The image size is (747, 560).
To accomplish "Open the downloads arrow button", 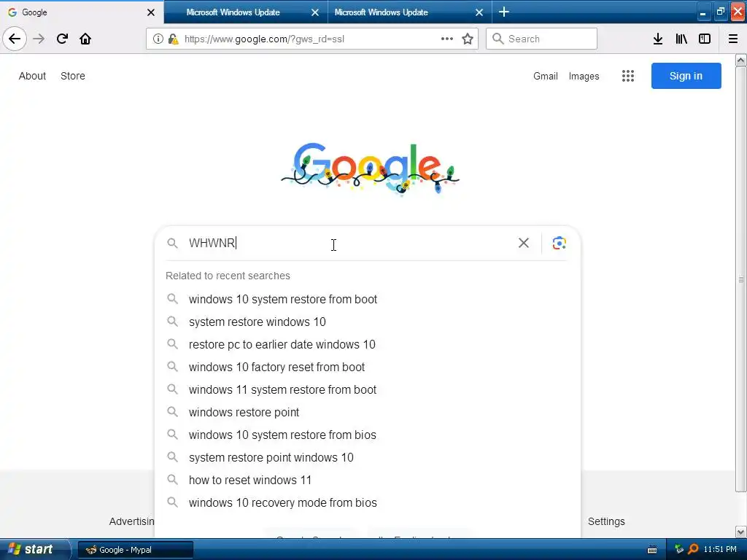I will [657, 39].
